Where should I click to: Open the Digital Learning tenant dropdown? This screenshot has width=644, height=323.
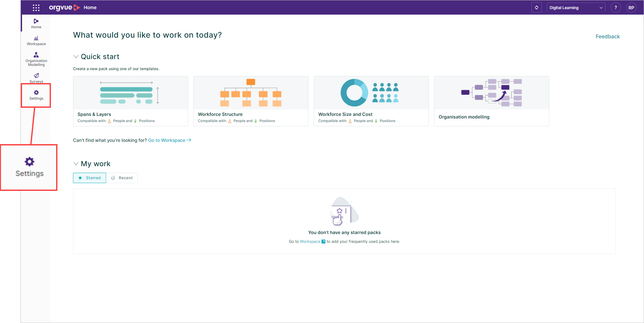click(x=576, y=7)
